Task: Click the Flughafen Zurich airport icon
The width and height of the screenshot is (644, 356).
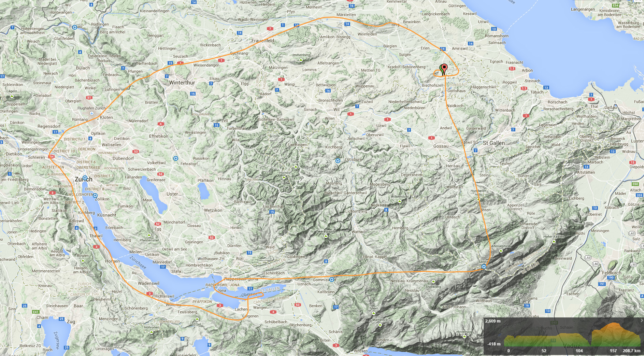Action: click(91, 113)
